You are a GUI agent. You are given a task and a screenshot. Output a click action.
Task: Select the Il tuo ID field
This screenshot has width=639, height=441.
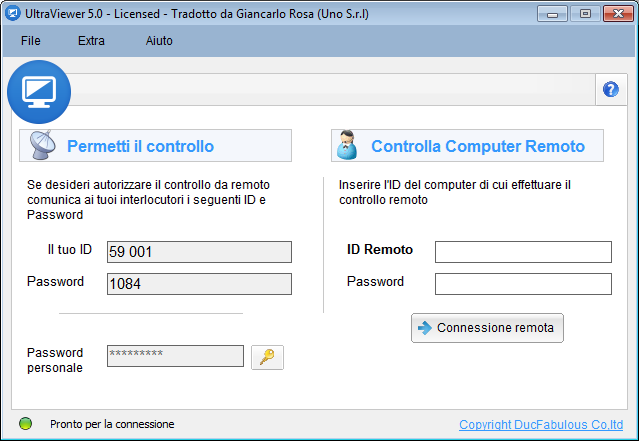pos(199,252)
